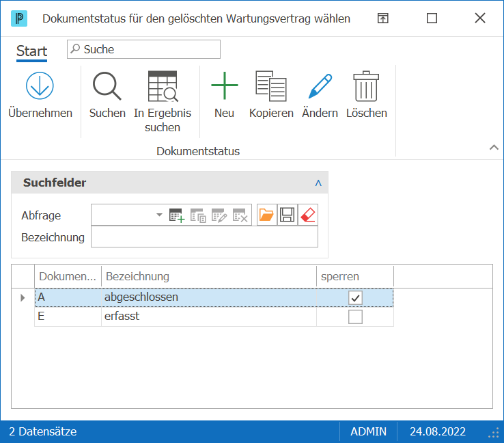504x443 pixels.
Task: Select the abgeschlossen cell
Action: click(x=209, y=297)
